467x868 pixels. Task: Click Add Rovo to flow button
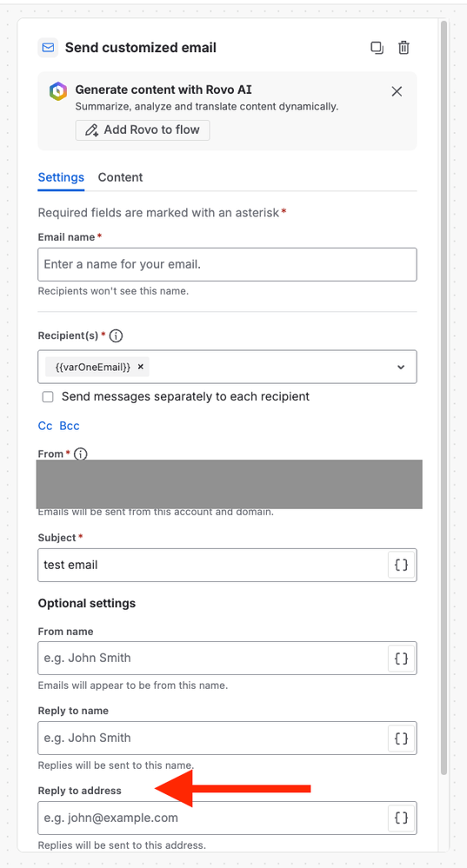(143, 130)
